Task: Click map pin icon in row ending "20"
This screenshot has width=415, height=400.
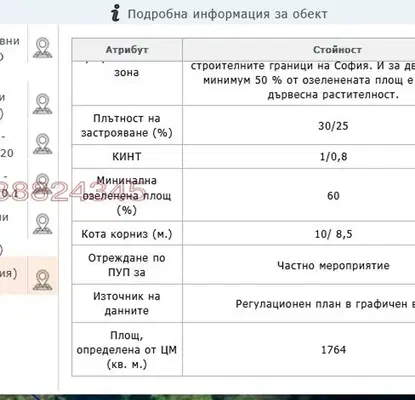Action: [42, 144]
